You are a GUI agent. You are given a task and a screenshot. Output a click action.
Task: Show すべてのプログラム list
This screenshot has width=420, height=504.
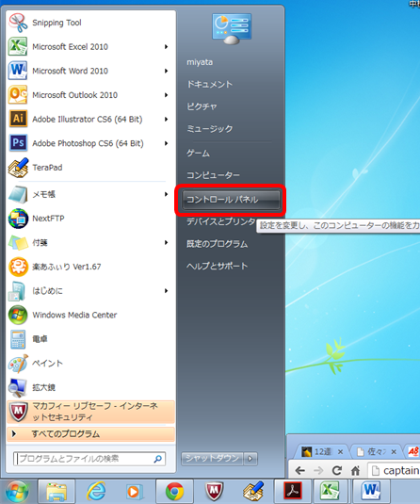click(x=90, y=434)
